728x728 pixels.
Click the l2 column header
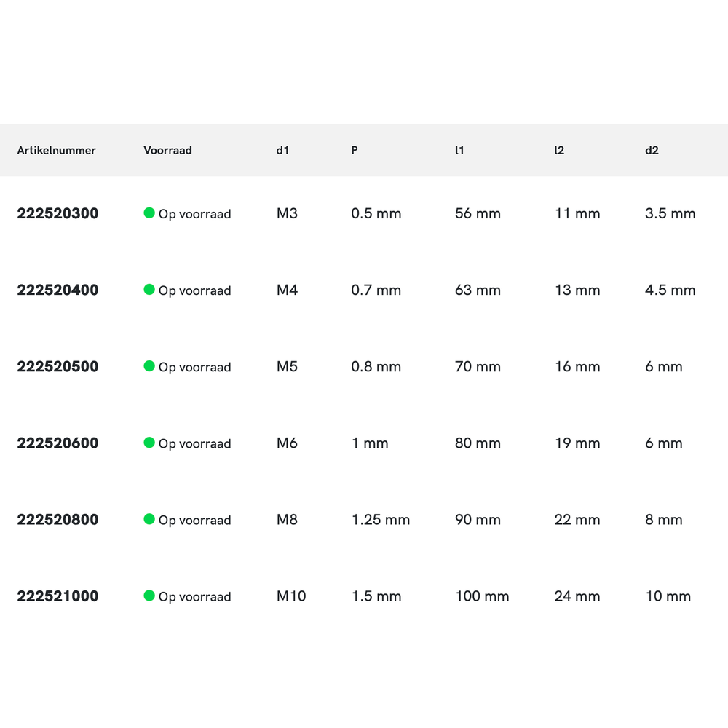coord(559,151)
